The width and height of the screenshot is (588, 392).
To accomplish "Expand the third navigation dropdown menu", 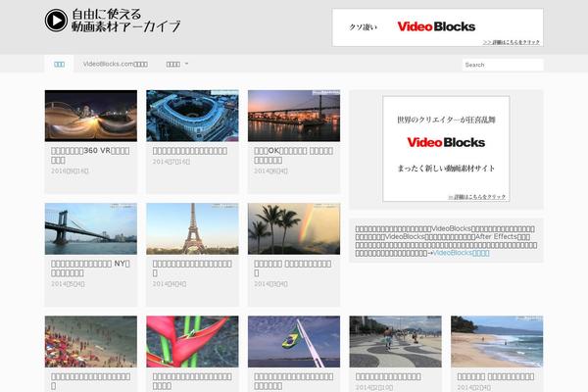I will coord(177,64).
